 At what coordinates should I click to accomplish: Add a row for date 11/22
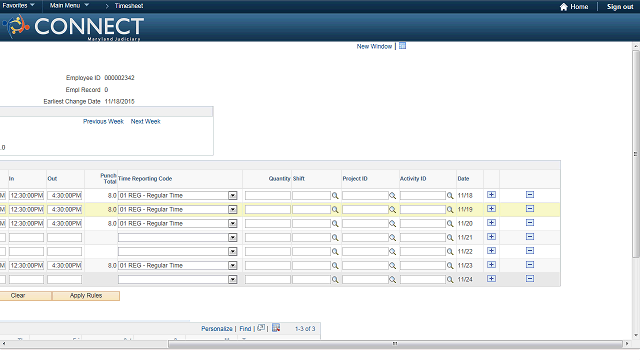tap(491, 251)
